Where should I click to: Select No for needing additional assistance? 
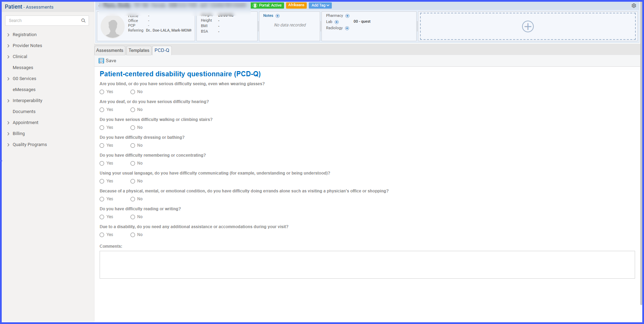click(133, 235)
